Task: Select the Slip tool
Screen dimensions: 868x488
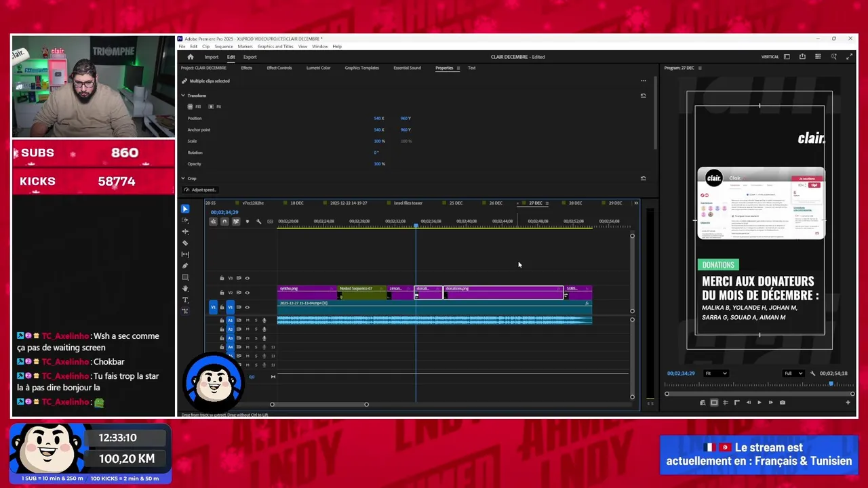Action: [185, 254]
